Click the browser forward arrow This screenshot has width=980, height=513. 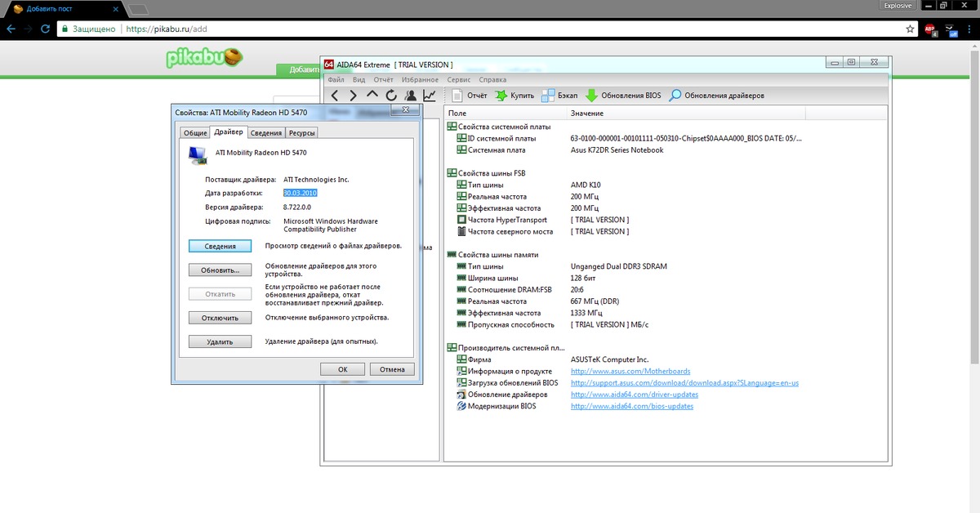click(x=28, y=28)
